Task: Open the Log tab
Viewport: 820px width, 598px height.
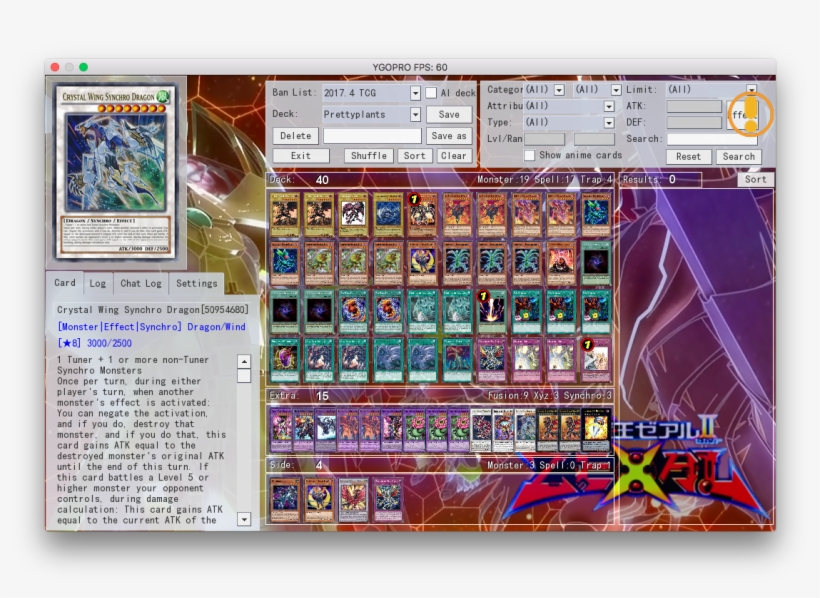Action: [98, 284]
